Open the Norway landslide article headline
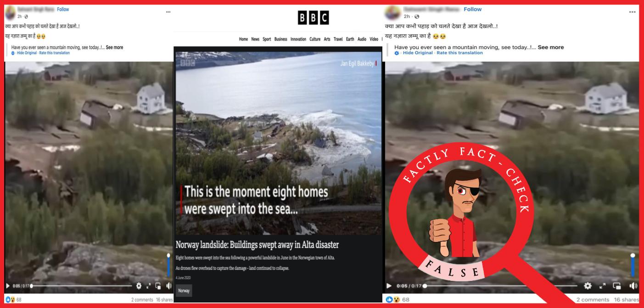The image size is (644, 308). click(257, 244)
